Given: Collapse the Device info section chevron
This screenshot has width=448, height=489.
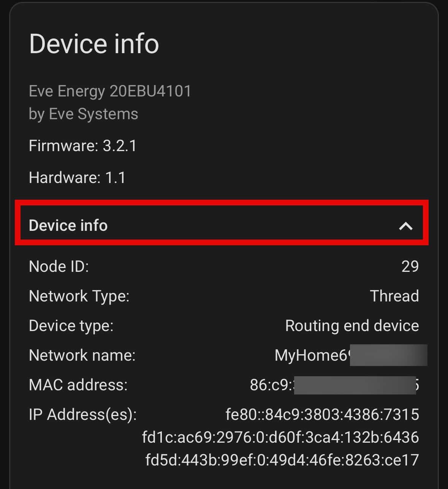Looking at the screenshot, I should tap(405, 226).
